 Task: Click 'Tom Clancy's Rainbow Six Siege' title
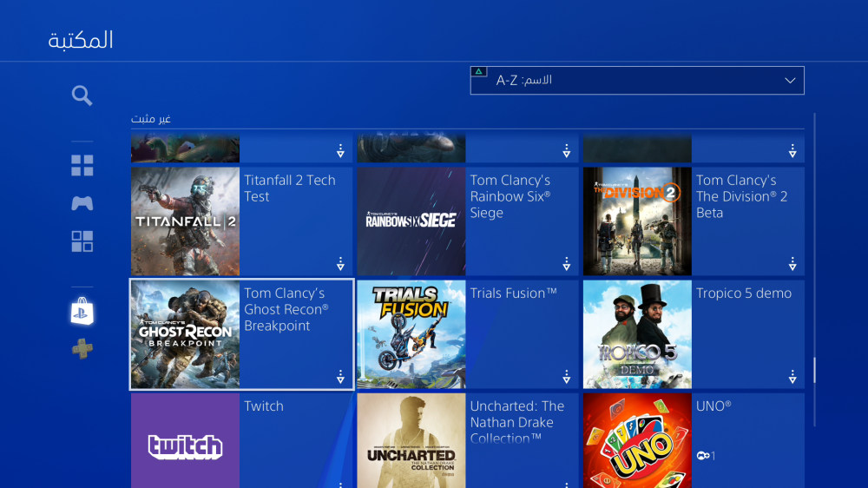pos(510,196)
